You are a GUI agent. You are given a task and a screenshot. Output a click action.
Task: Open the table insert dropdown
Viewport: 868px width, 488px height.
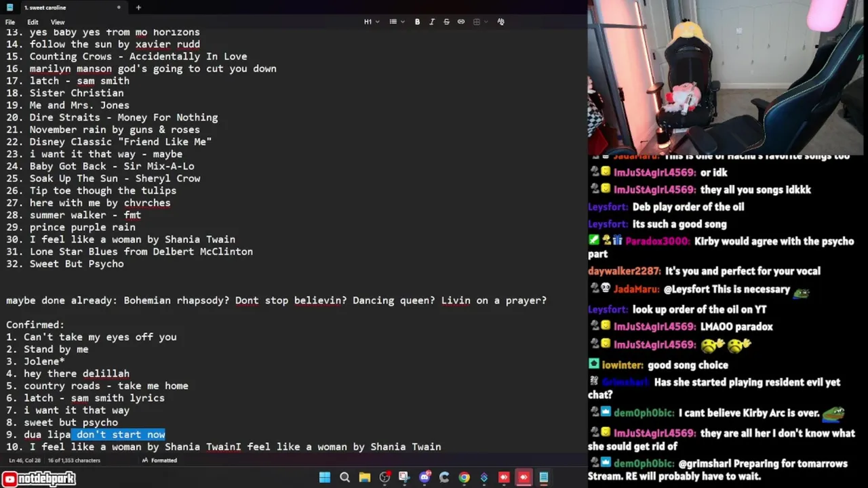click(x=479, y=22)
